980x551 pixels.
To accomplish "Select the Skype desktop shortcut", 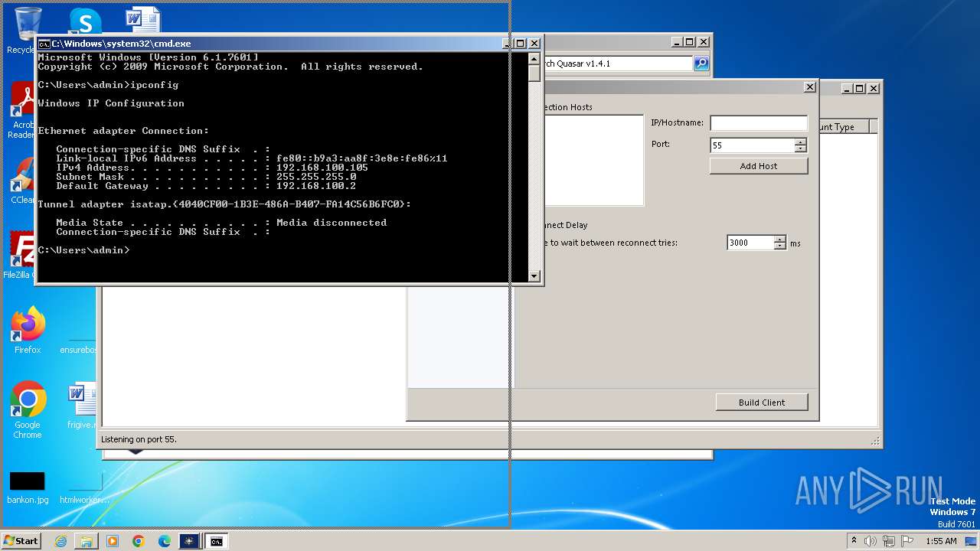I will [x=85, y=21].
